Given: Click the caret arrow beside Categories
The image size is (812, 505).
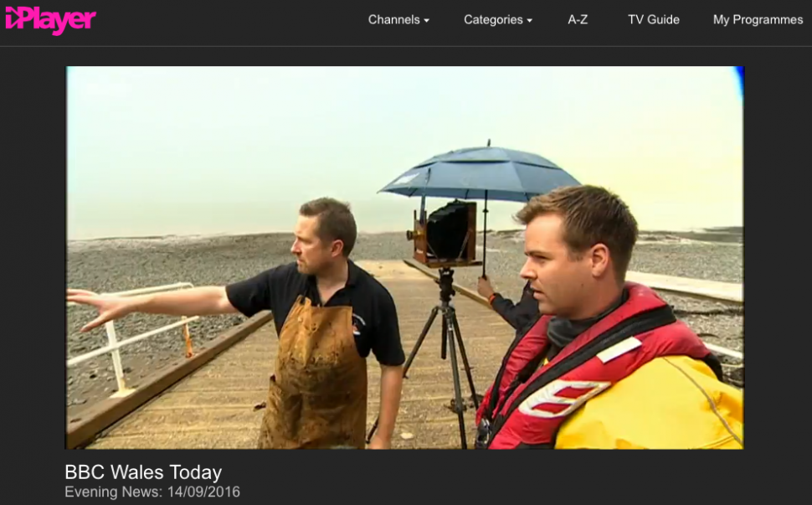Looking at the screenshot, I should [529, 21].
